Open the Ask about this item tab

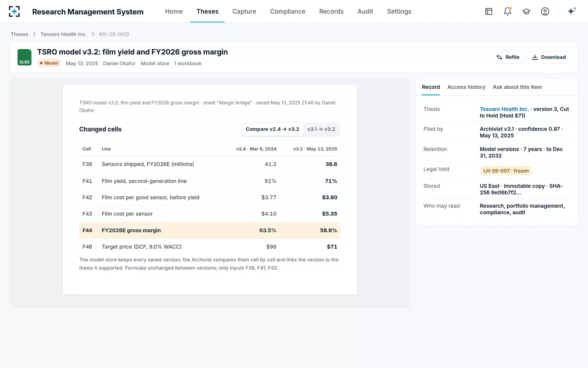[x=517, y=87]
